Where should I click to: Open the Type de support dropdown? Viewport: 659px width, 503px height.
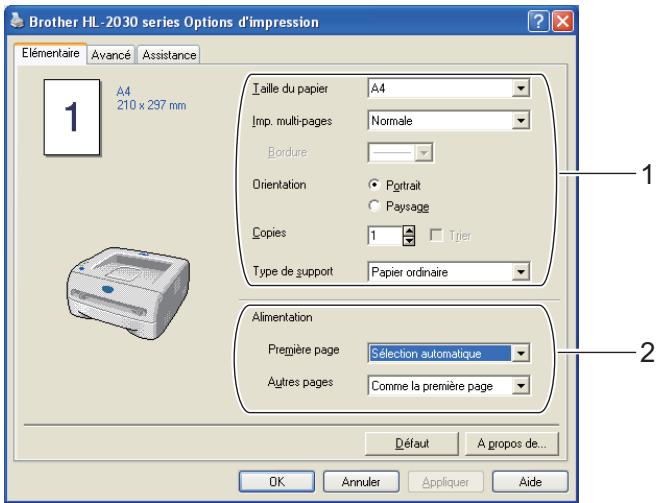[449, 272]
